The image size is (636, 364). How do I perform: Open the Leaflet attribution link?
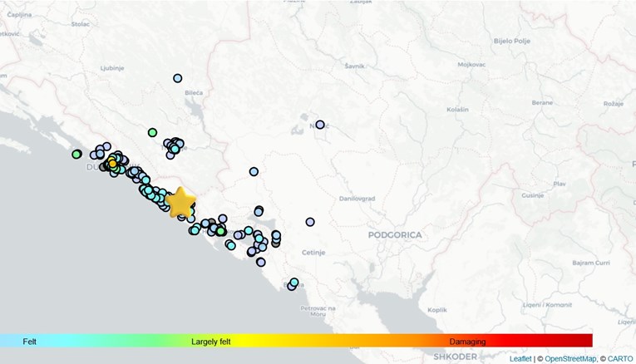521,358
